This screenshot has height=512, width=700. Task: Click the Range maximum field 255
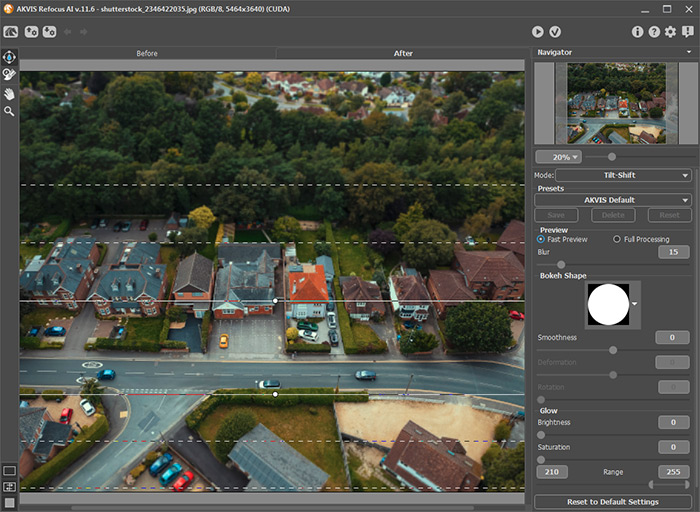pos(673,472)
